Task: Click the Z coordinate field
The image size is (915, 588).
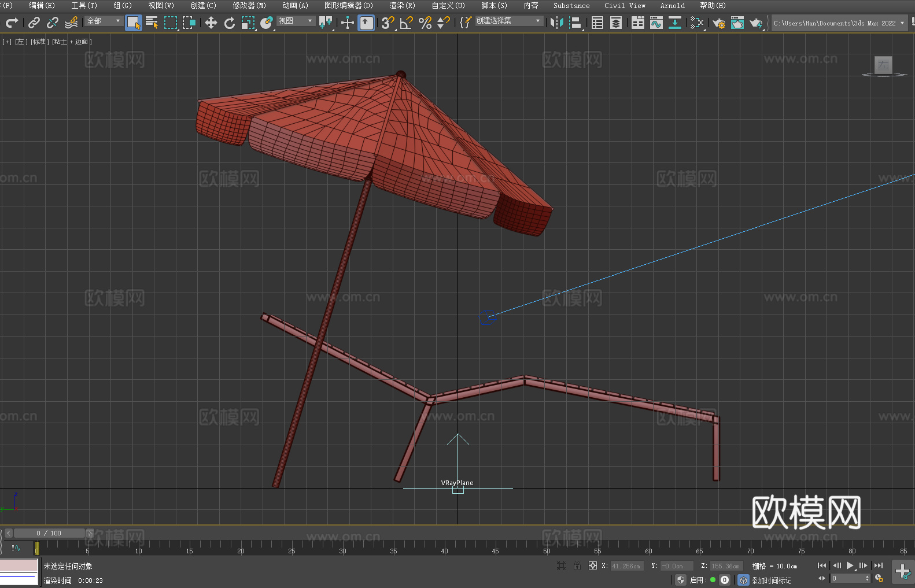Action: click(x=726, y=566)
